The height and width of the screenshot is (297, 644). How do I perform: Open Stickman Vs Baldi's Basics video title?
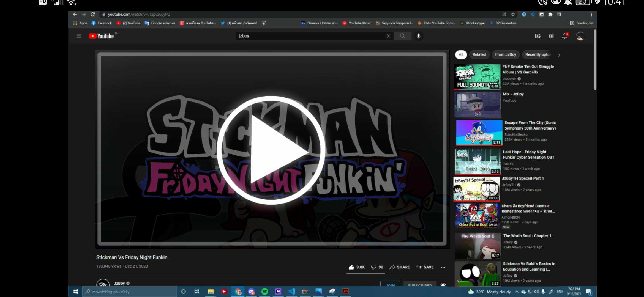[529, 266]
